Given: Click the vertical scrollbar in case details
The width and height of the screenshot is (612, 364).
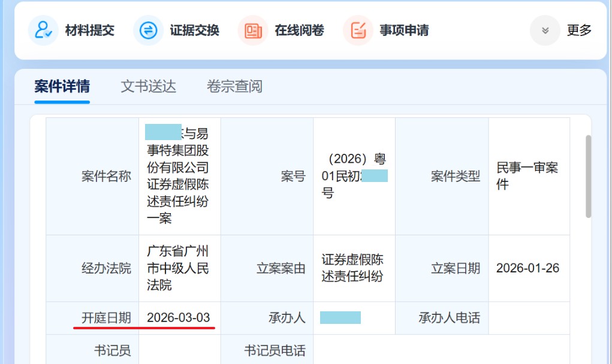Looking at the screenshot, I should click(588, 176).
